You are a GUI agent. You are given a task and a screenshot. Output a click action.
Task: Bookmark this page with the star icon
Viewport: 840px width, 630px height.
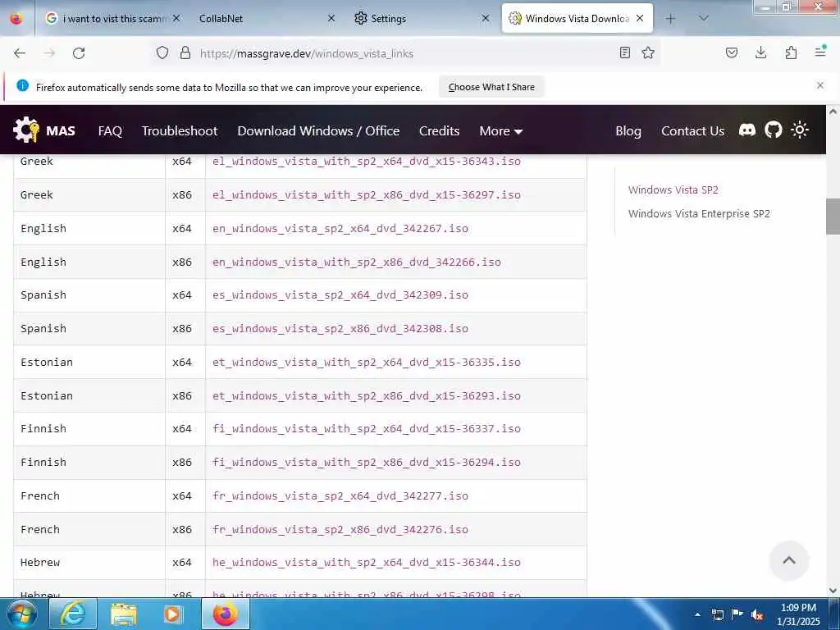(648, 52)
